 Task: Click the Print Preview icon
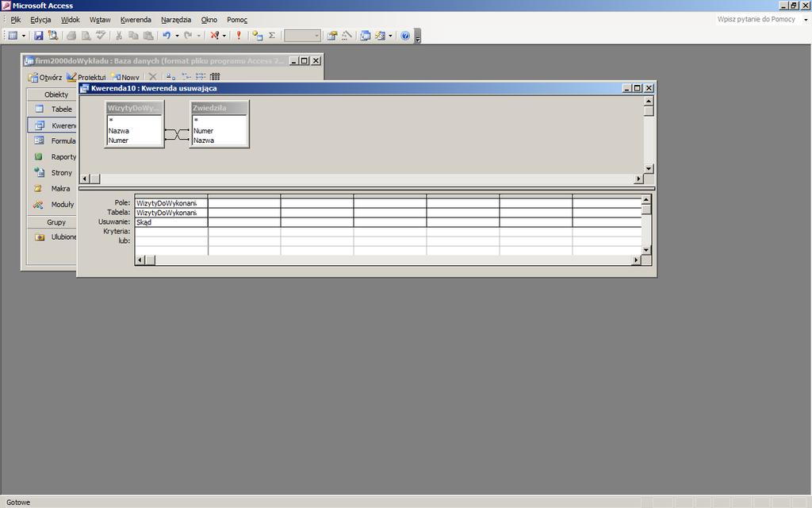pyautogui.click(x=86, y=35)
